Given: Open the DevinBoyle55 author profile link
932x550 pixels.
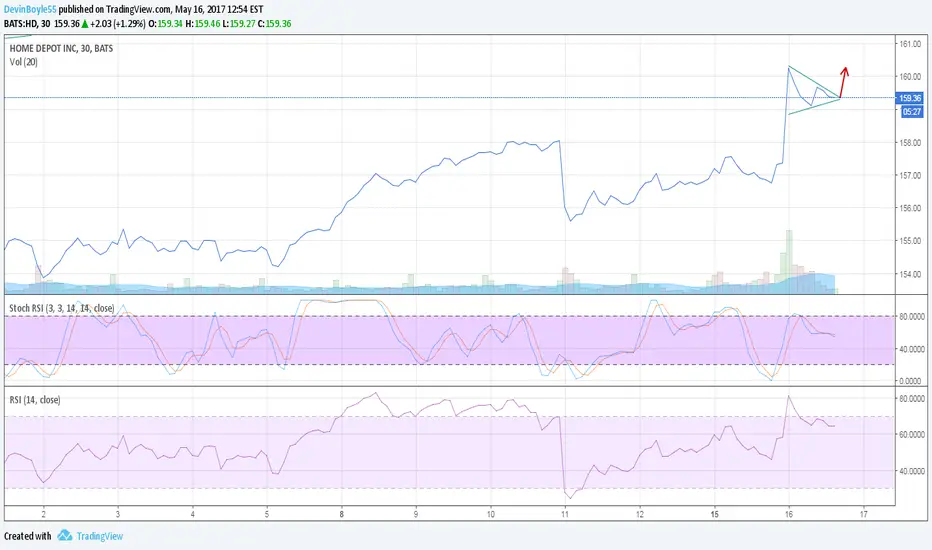Looking at the screenshot, I should (30, 10).
